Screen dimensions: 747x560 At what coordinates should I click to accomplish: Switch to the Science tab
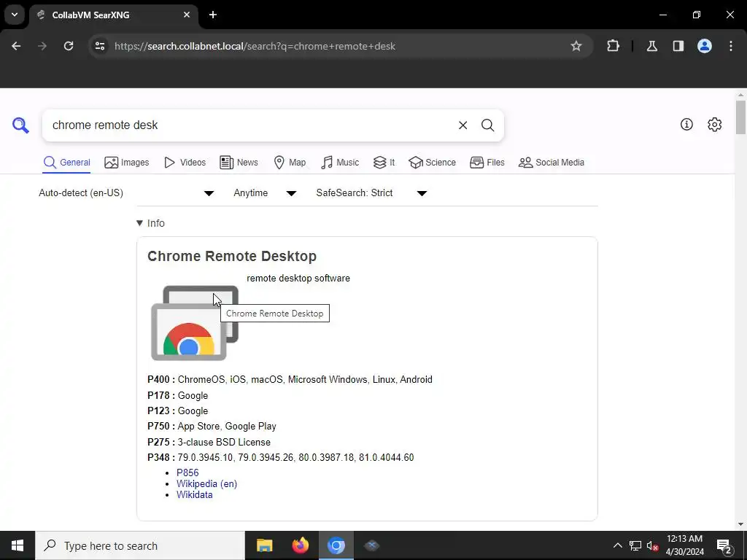tap(432, 163)
